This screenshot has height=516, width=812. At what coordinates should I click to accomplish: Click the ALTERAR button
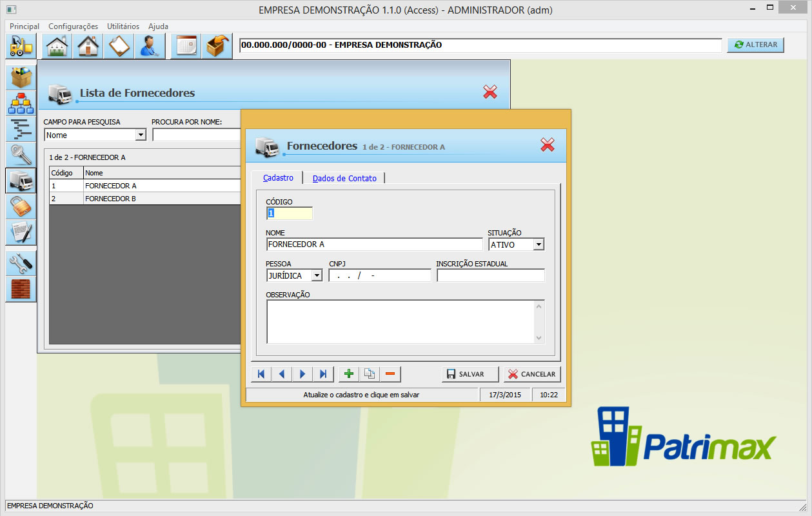(756, 45)
